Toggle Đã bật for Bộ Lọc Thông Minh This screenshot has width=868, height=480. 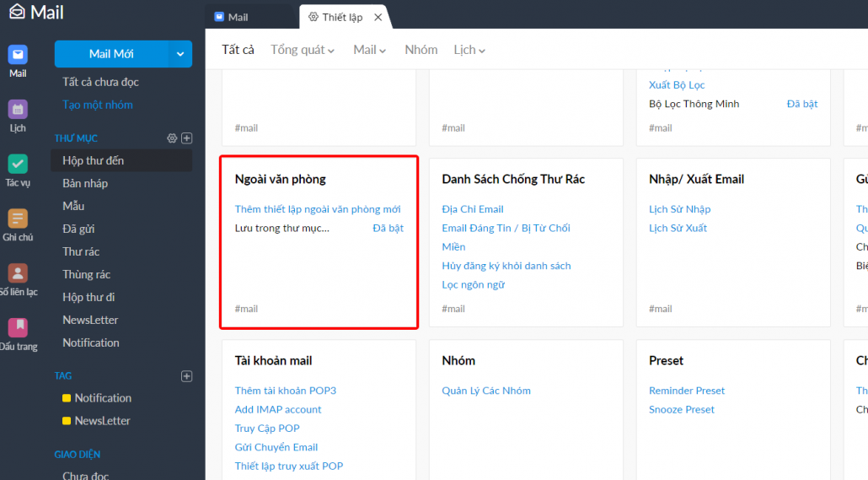tap(802, 104)
